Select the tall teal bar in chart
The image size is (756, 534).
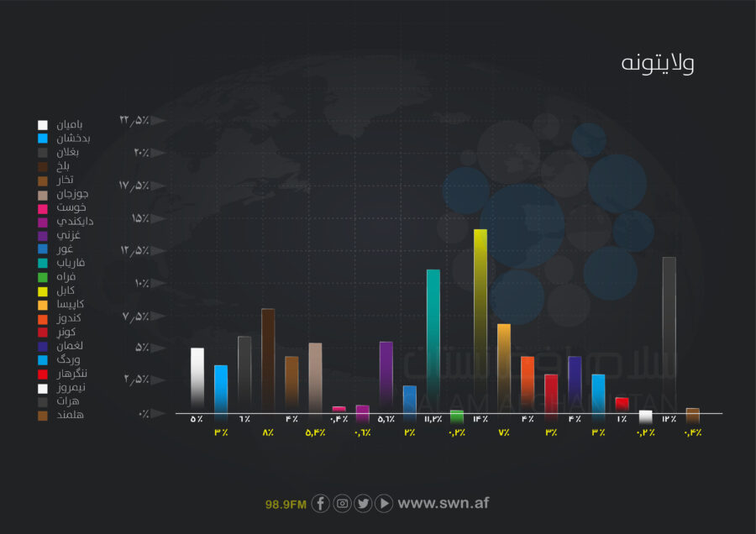(x=433, y=336)
